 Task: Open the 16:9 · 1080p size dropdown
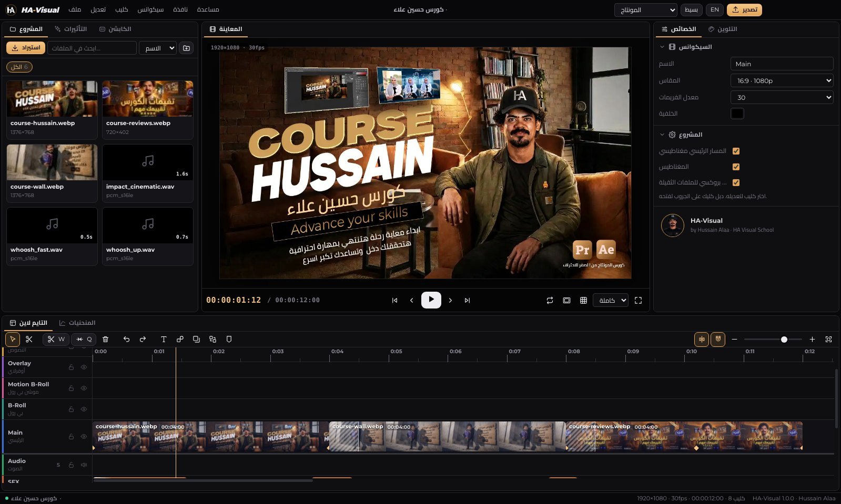coord(782,80)
